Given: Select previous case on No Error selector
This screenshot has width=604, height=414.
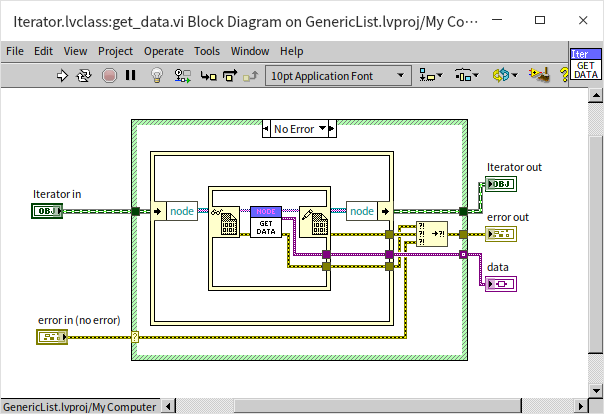Looking at the screenshot, I should point(266,129).
